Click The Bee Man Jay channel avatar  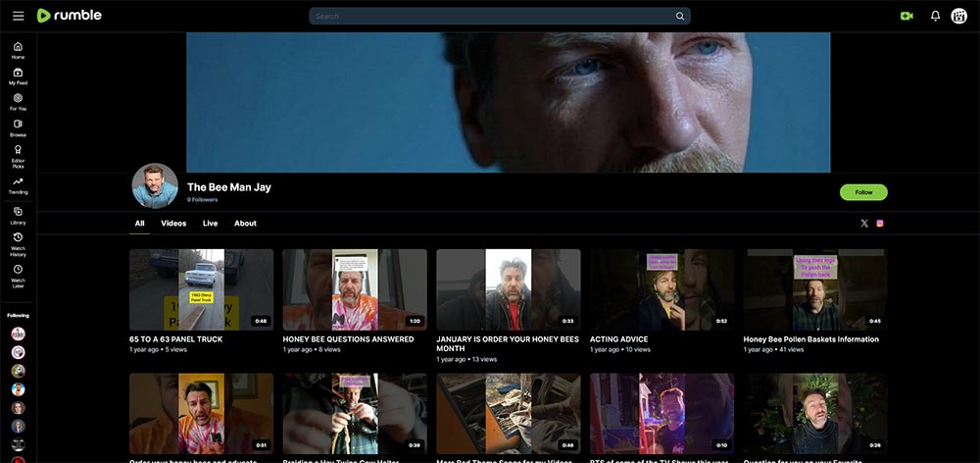click(x=155, y=185)
